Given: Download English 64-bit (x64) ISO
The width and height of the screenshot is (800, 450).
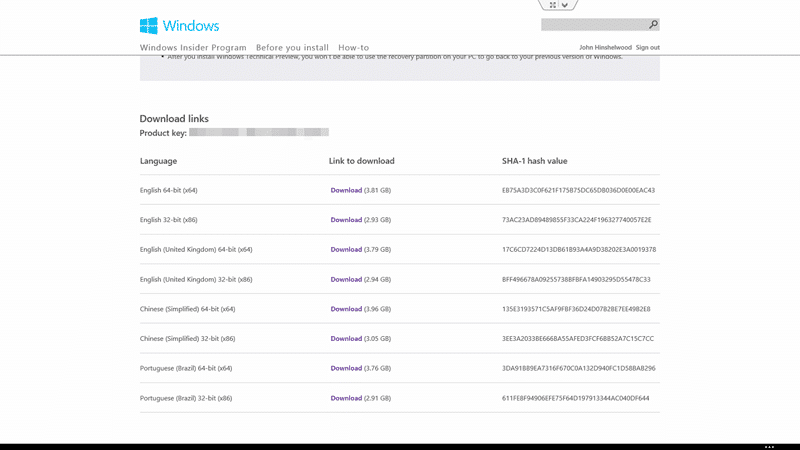Looking at the screenshot, I should (346, 190).
